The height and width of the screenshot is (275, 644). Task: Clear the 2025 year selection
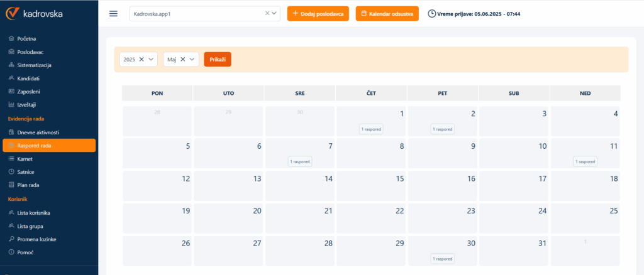[x=142, y=59]
